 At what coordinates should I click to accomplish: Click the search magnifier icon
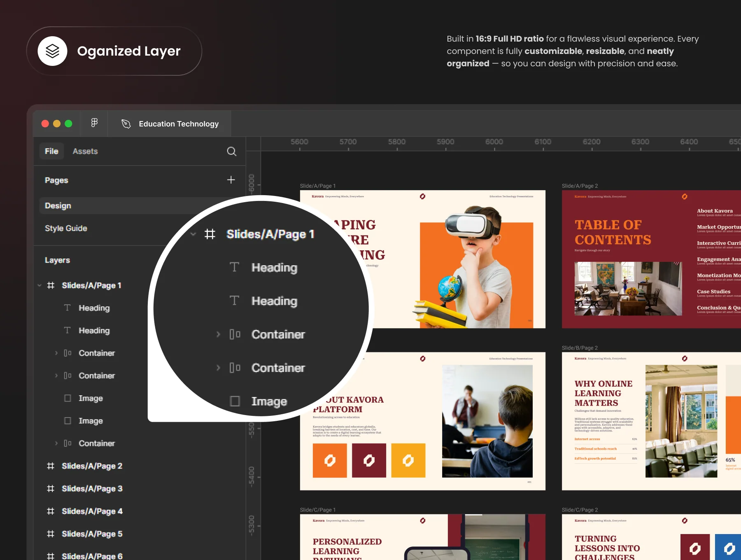coord(231,151)
